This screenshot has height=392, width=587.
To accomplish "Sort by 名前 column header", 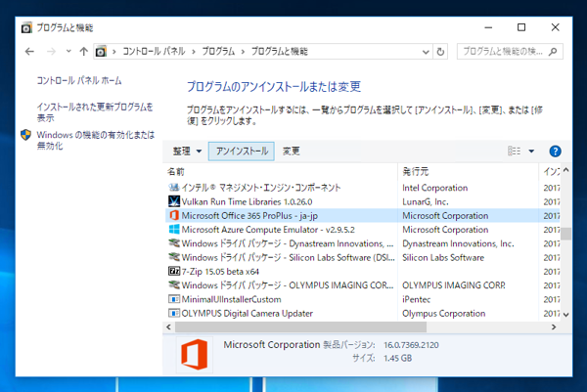I will (x=281, y=172).
